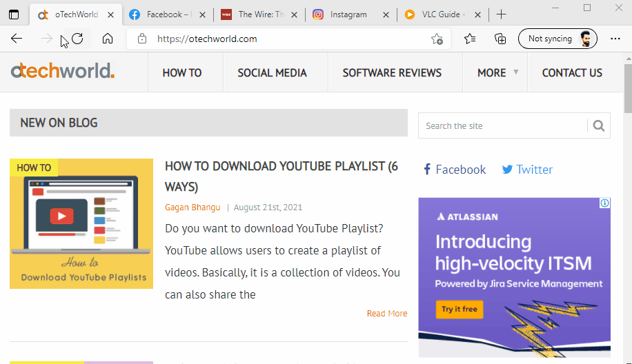Switch to the VLC Guide tab
This screenshot has width=632, height=364.
tap(442, 14)
